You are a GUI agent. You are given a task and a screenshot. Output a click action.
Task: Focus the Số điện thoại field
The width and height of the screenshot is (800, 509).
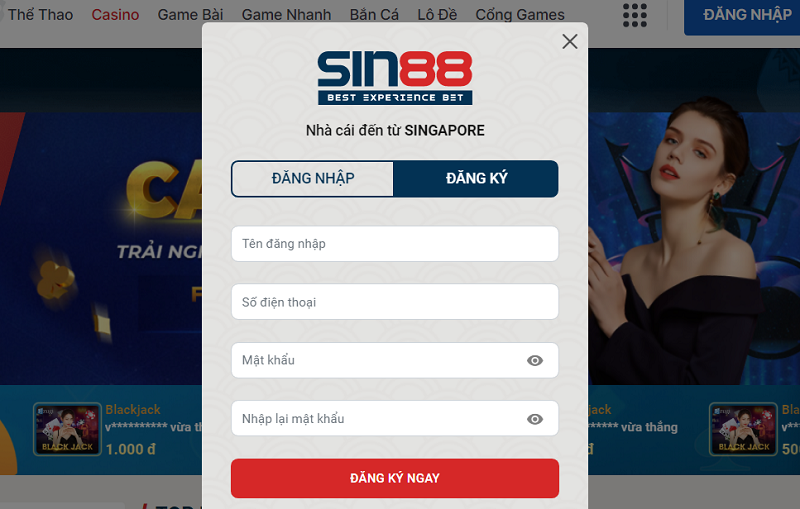click(x=395, y=302)
